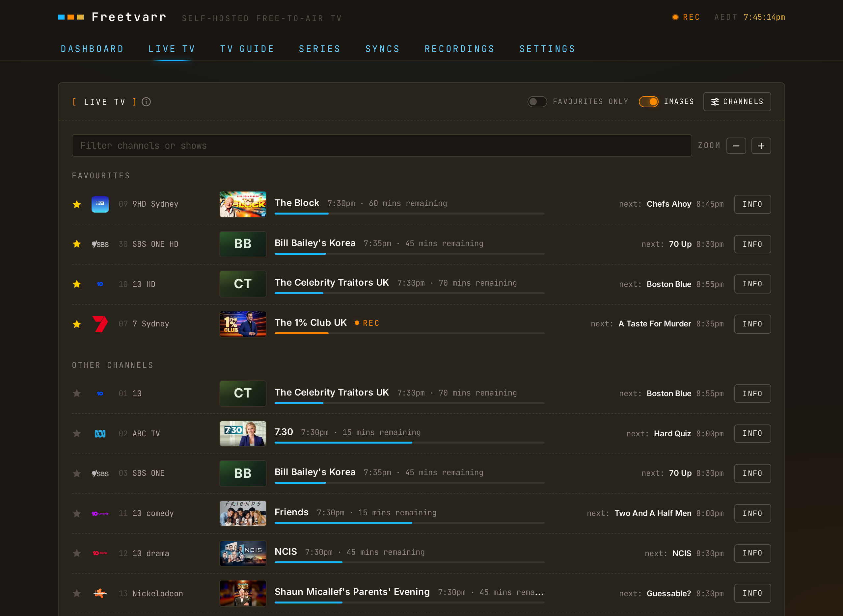Click the 9HD Sydney channel logo
The width and height of the screenshot is (843, 616).
click(x=100, y=204)
